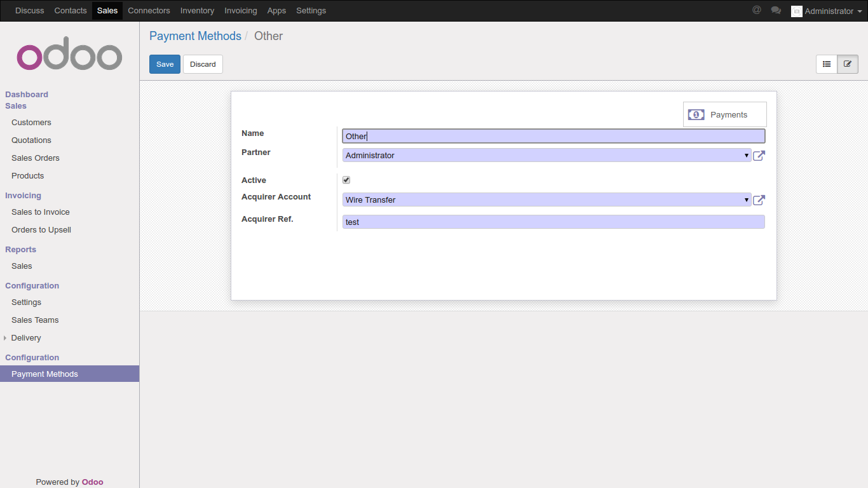The image size is (868, 488).
Task: Open Quotations in sidebar
Action: pos(70,140)
